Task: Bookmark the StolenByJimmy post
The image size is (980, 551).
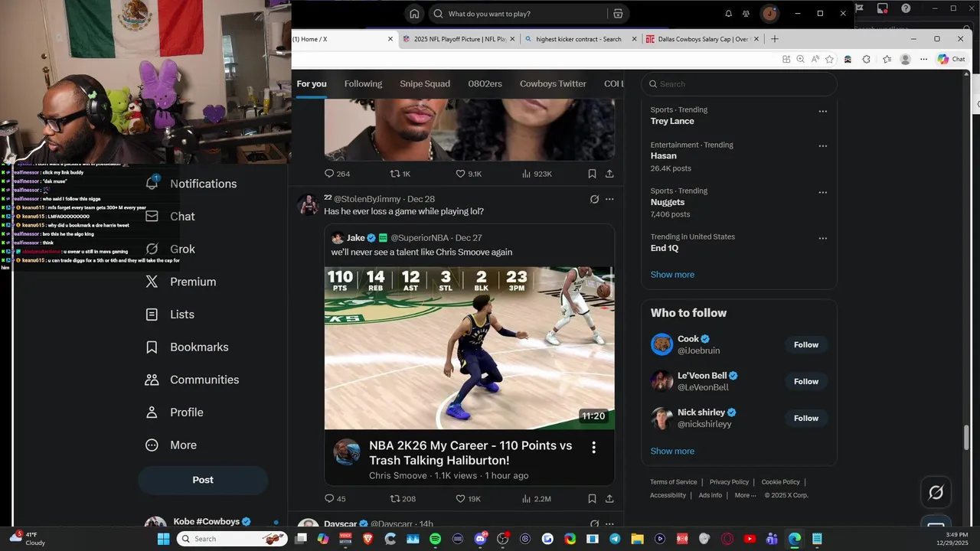Action: tap(592, 499)
